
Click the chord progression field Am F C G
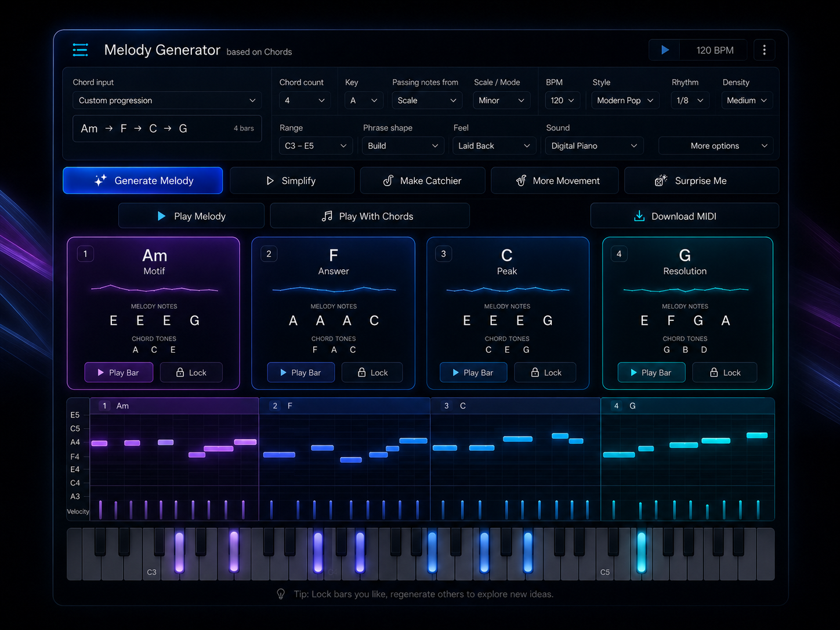click(167, 128)
